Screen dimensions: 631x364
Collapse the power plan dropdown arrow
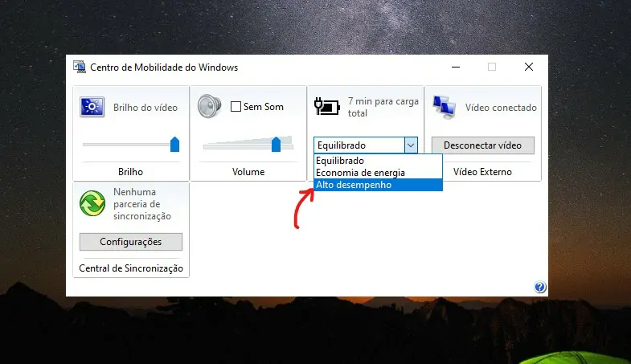pos(411,145)
